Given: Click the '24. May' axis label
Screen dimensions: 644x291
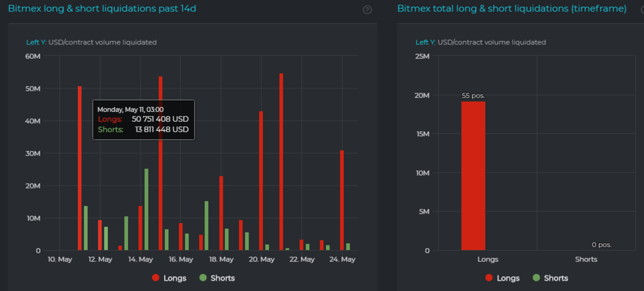Looking at the screenshot, I should click(342, 259).
